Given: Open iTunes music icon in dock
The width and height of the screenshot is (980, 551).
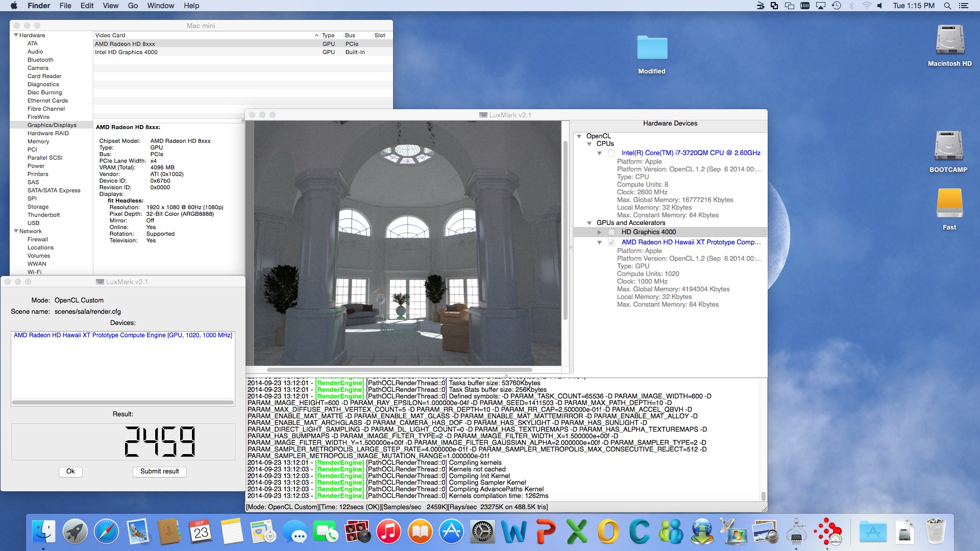Looking at the screenshot, I should coord(388,532).
